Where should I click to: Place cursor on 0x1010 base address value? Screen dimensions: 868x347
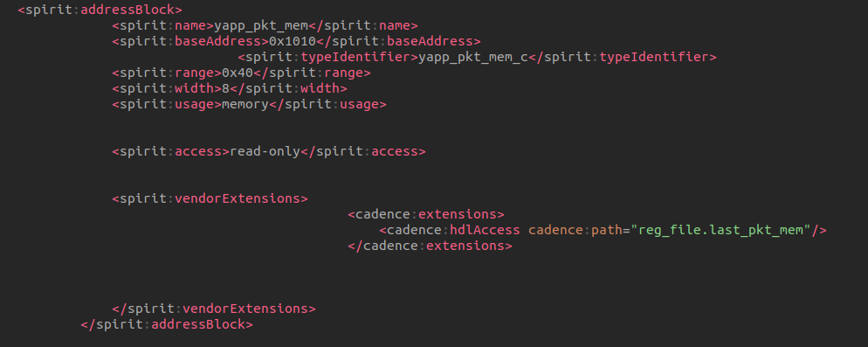[293, 42]
